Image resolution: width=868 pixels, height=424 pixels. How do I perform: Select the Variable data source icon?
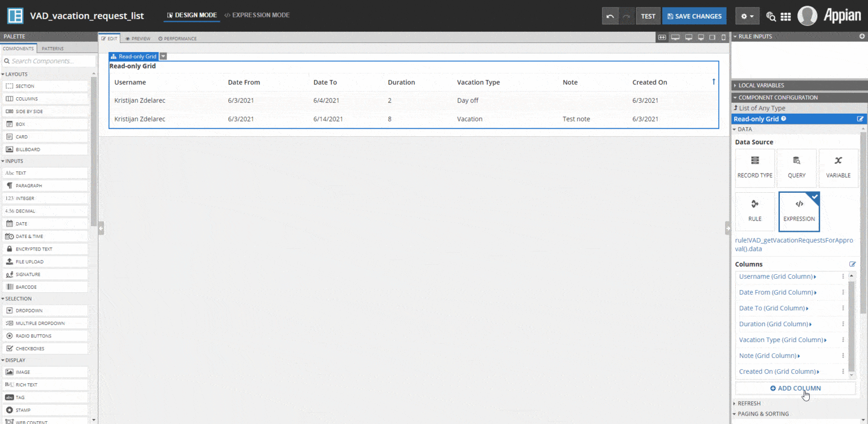point(838,168)
